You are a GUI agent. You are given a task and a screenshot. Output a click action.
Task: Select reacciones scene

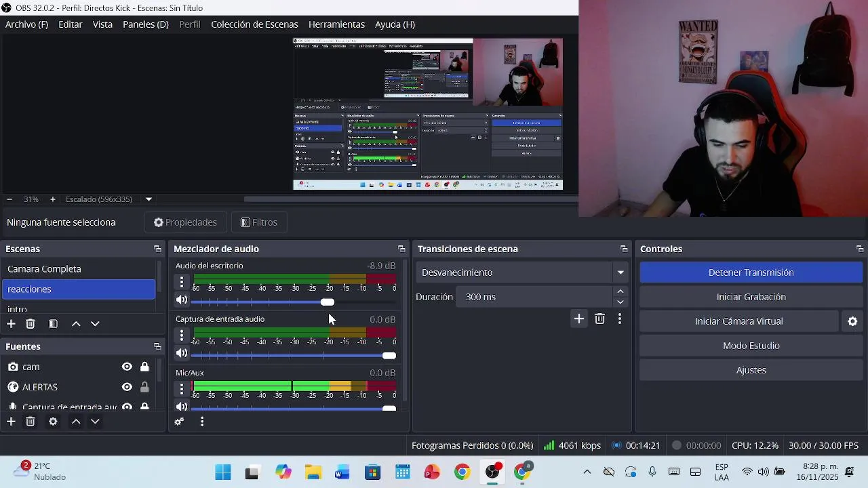[x=78, y=289]
